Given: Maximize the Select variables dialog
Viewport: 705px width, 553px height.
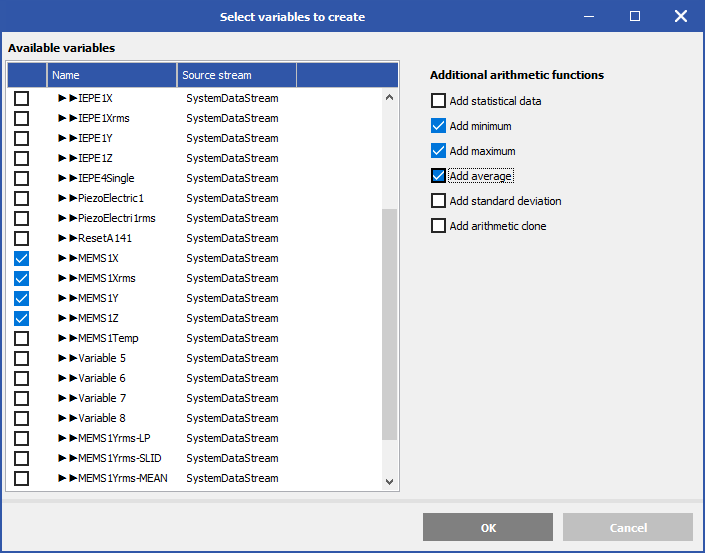Looking at the screenshot, I should tap(634, 17).
